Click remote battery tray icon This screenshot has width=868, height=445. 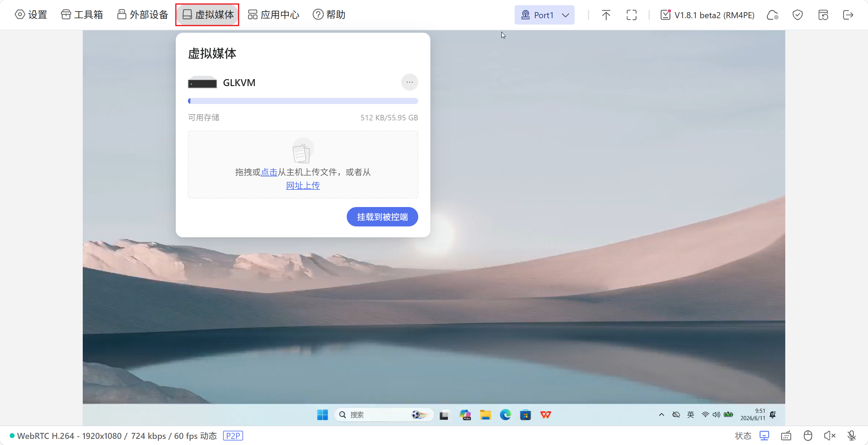click(x=728, y=414)
